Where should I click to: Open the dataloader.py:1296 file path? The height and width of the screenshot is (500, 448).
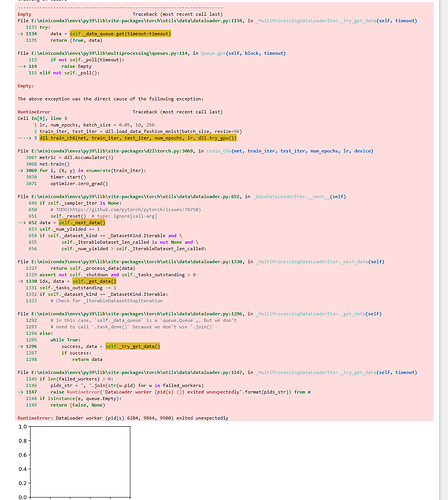(130, 314)
